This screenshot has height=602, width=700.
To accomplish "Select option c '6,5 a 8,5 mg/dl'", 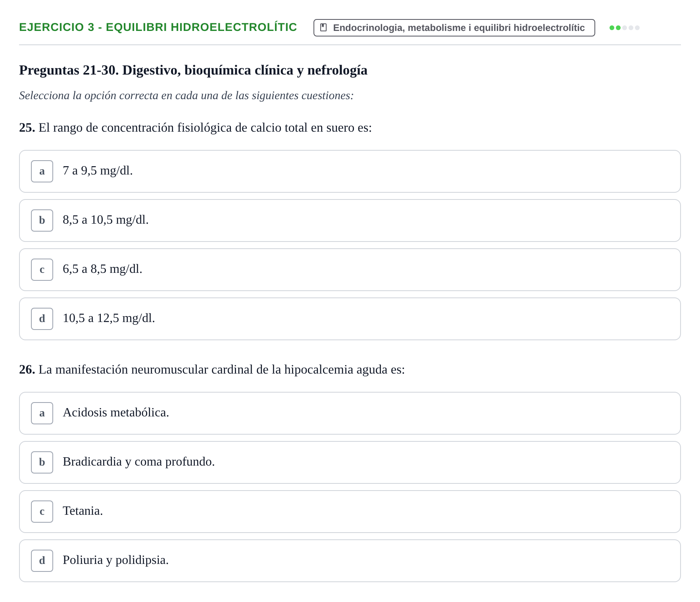I will pos(350,270).
